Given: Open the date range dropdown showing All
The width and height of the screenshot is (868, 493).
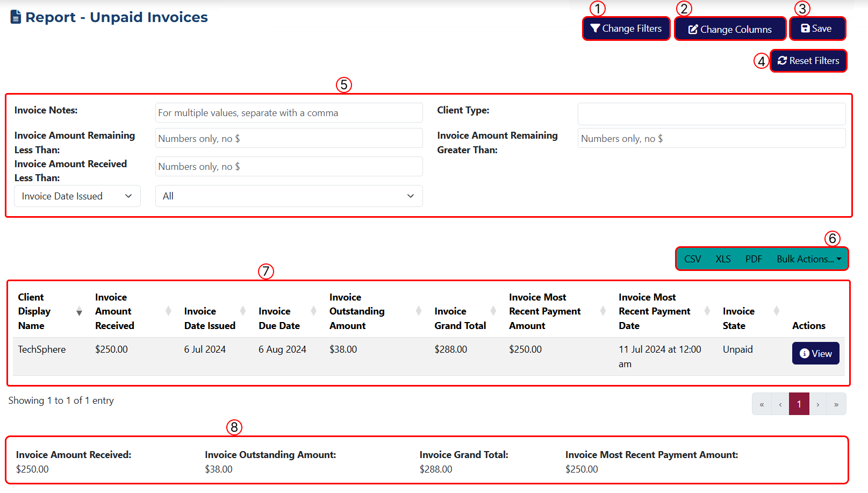Looking at the screenshot, I should tap(289, 196).
